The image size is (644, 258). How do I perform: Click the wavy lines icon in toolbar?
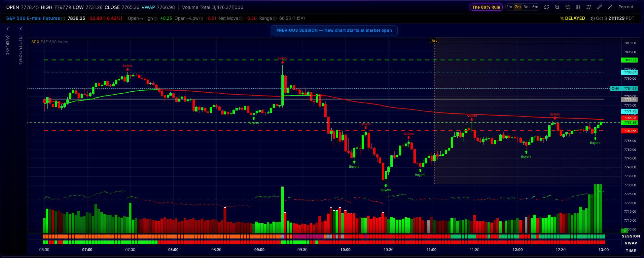click(589, 7)
